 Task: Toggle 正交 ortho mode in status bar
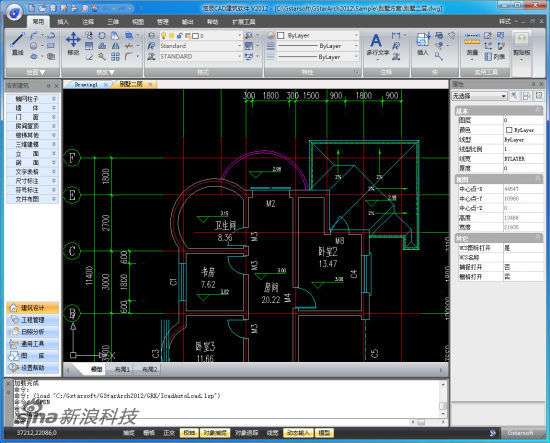click(169, 433)
